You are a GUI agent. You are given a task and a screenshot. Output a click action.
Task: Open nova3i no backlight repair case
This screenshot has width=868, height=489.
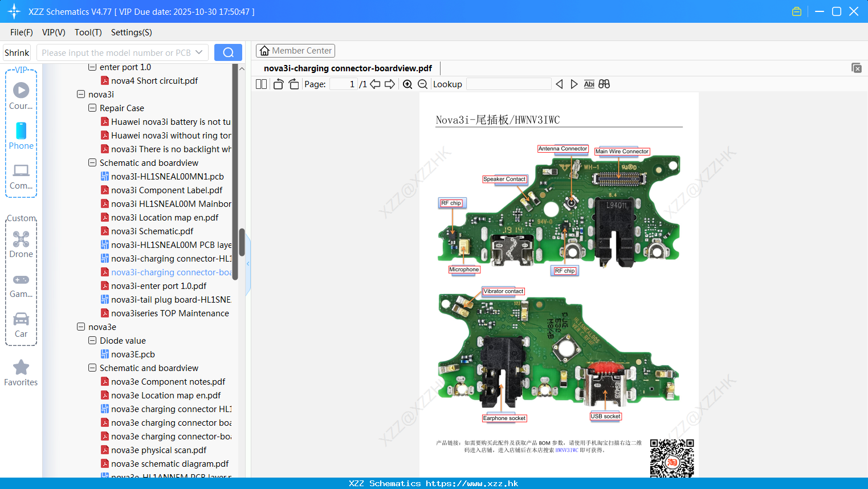[166, 149]
